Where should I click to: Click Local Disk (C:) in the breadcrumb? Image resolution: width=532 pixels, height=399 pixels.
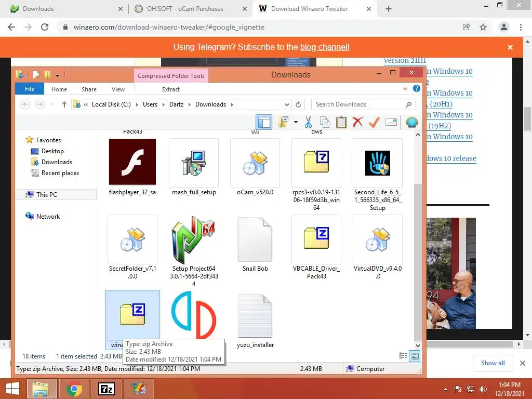111,104
